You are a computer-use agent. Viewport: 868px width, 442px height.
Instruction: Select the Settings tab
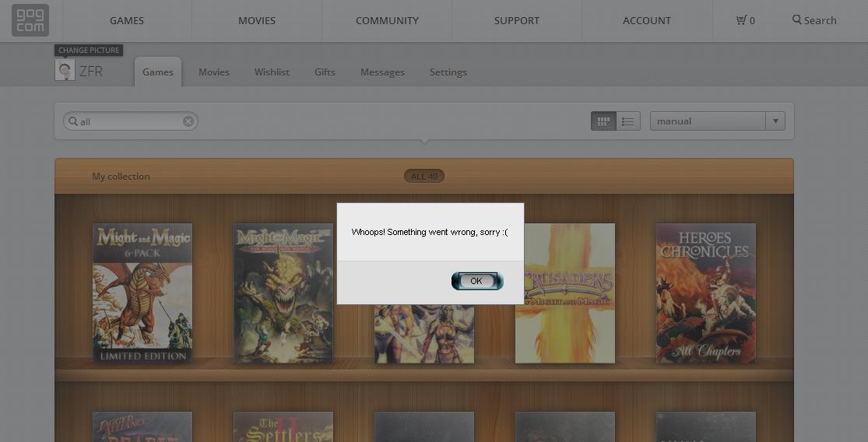pyautogui.click(x=448, y=72)
